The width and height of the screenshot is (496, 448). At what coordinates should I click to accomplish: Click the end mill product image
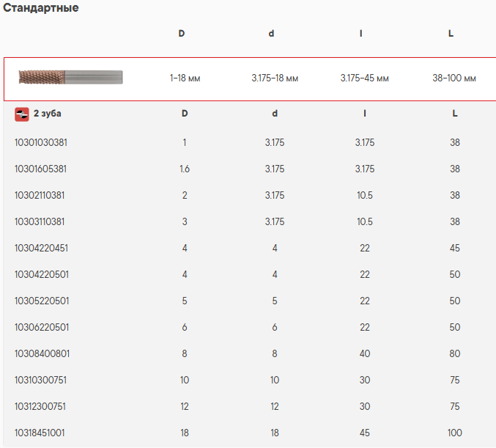(x=71, y=77)
